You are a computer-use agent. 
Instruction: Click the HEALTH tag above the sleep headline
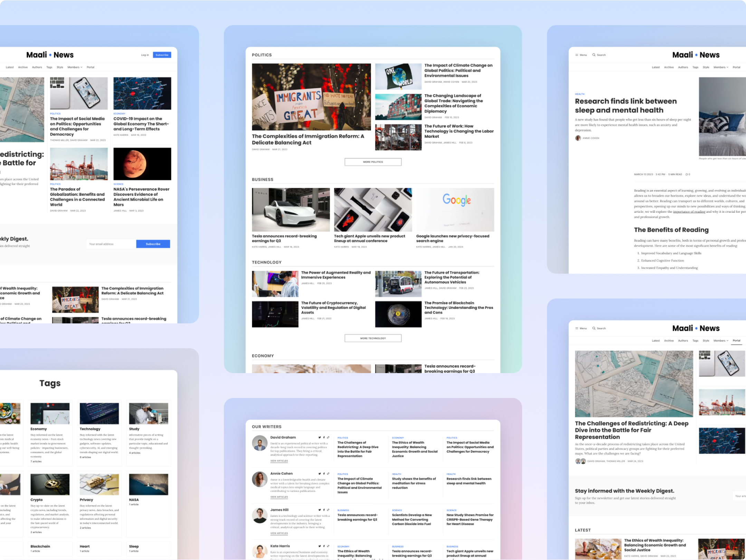(x=580, y=94)
